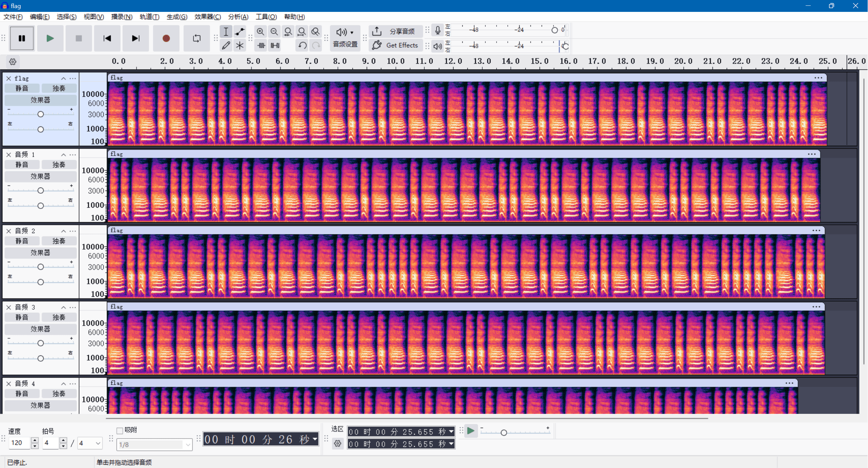Image resolution: width=868 pixels, height=468 pixels.
Task: Mute the flag track with 静音
Action: (22, 88)
